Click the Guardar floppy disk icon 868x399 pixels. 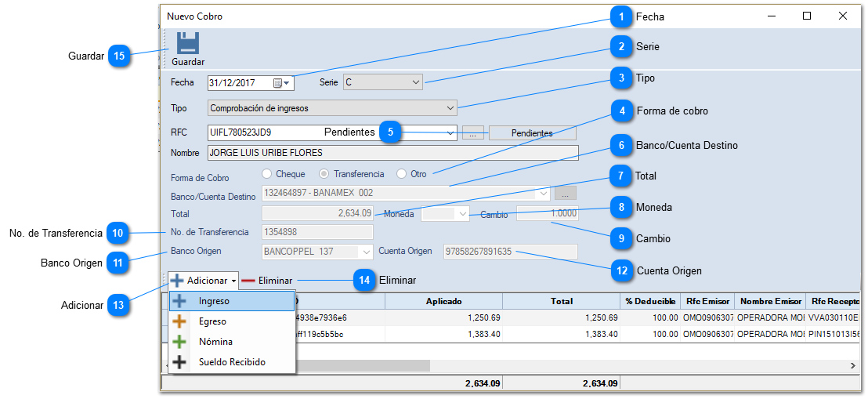click(187, 44)
